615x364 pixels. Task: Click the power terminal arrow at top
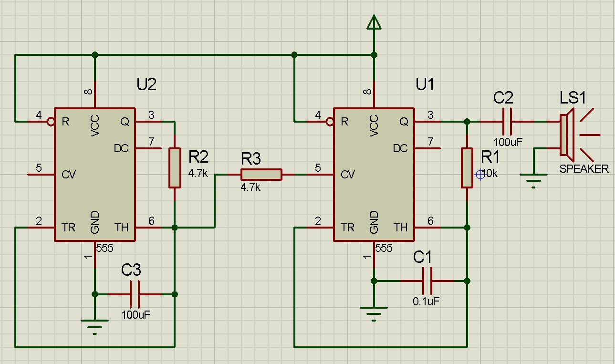click(x=374, y=22)
